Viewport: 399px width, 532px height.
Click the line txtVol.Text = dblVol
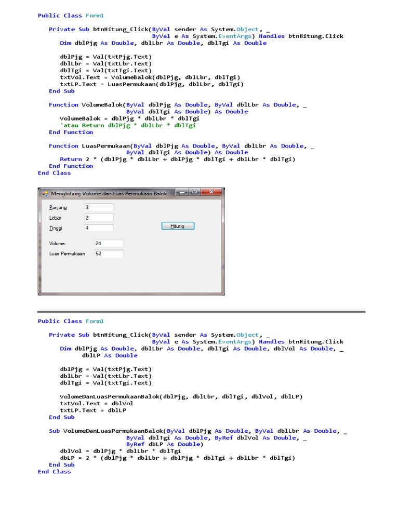[x=96, y=403]
